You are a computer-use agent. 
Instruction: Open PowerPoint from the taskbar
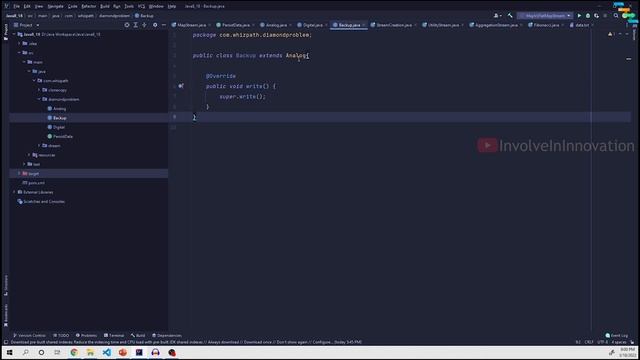point(123,352)
